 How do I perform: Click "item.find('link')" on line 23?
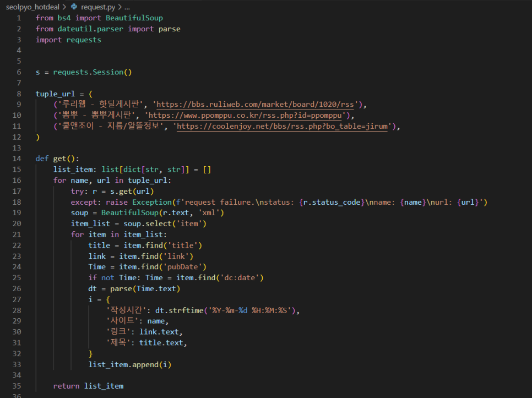click(156, 256)
